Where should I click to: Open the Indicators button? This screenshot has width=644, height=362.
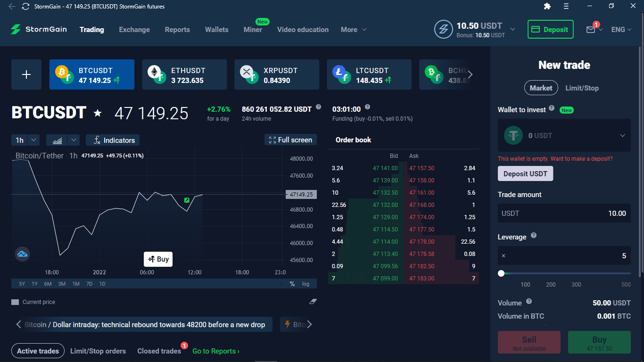pos(113,140)
